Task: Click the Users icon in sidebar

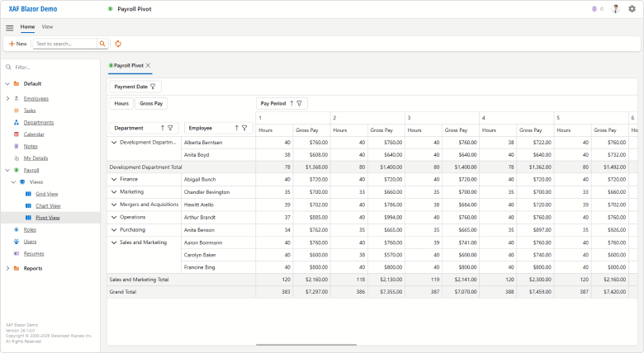Action: click(x=17, y=242)
